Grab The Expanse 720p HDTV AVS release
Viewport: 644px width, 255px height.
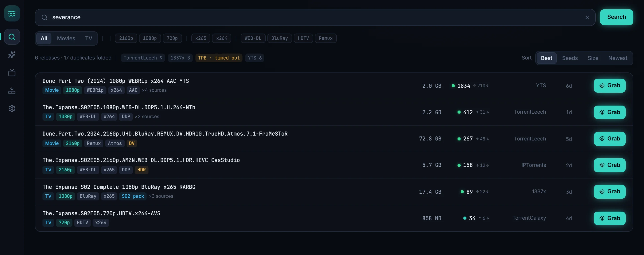[610, 218]
